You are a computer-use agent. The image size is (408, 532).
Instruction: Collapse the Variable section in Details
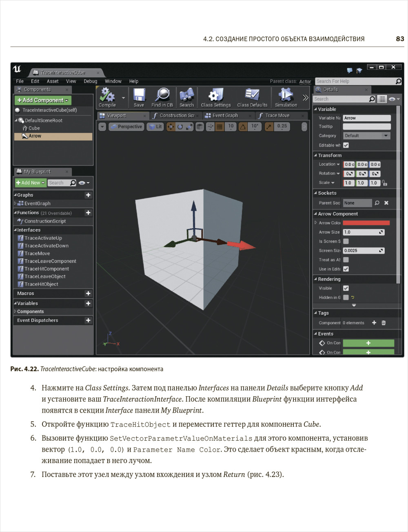(315, 109)
